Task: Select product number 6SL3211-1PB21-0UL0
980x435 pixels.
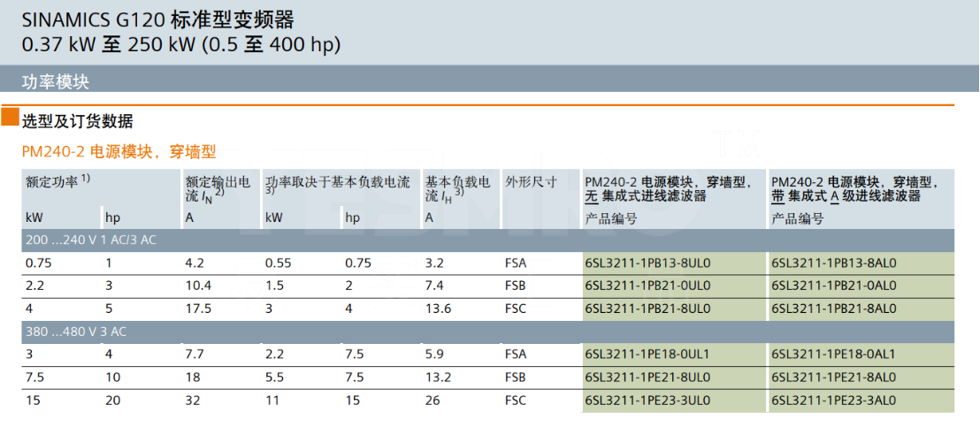Action: pyautogui.click(x=648, y=286)
